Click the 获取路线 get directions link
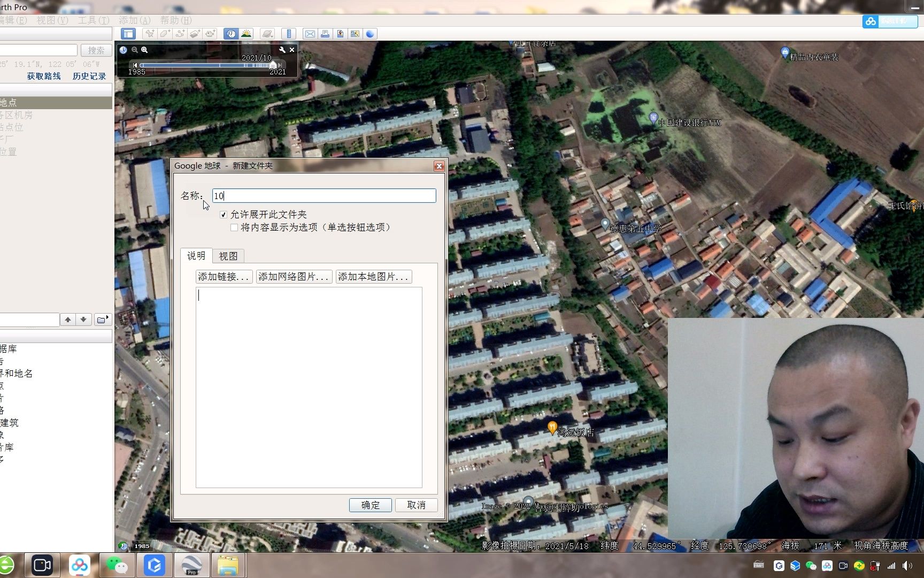924x578 pixels. click(44, 77)
